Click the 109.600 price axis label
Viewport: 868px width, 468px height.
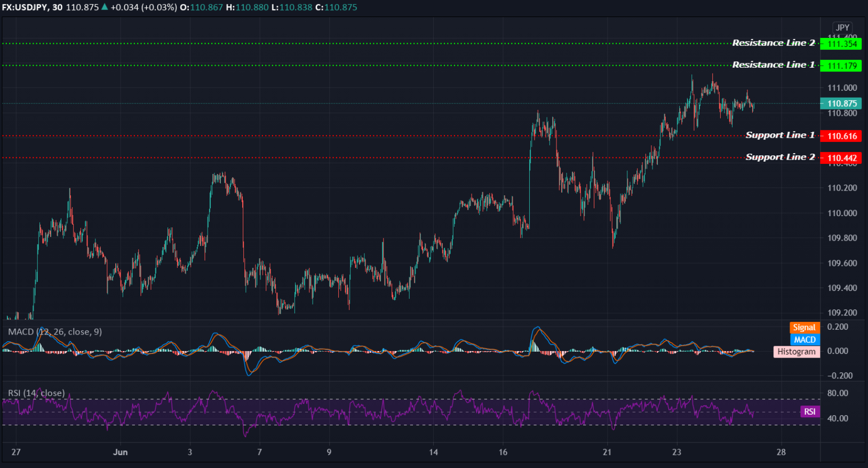pos(842,263)
